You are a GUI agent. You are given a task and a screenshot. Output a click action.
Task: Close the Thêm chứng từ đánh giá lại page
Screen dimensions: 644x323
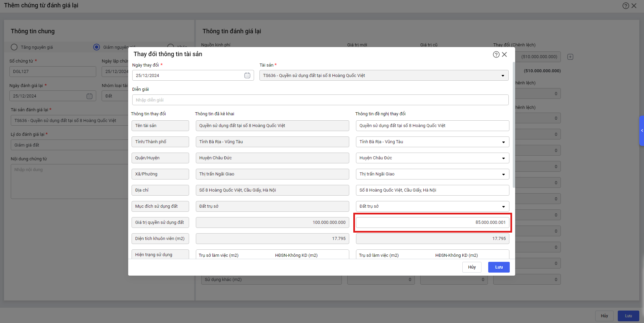coord(634,6)
